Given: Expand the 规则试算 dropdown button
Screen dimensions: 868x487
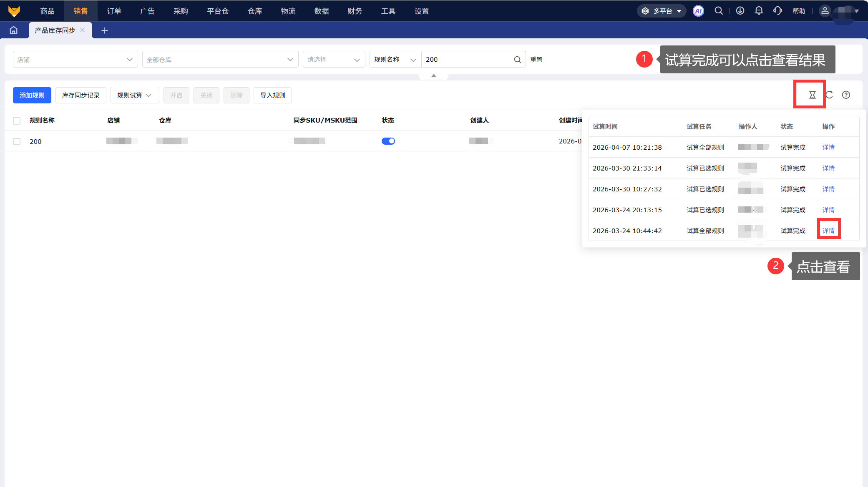Looking at the screenshot, I should point(134,95).
